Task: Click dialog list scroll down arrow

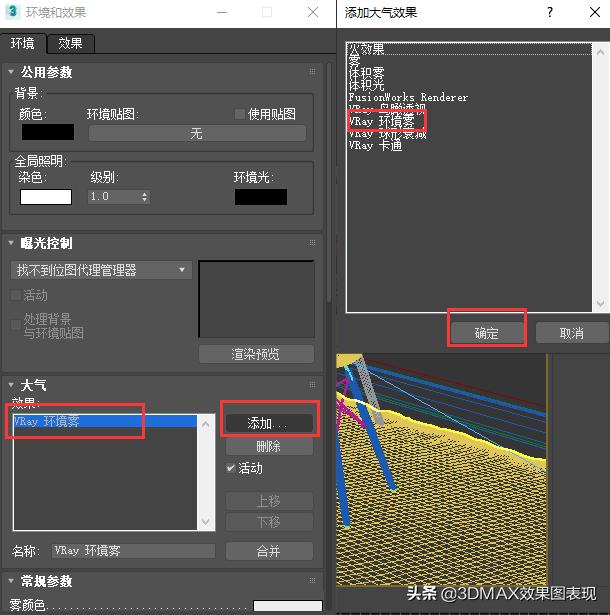Action: tap(600, 303)
